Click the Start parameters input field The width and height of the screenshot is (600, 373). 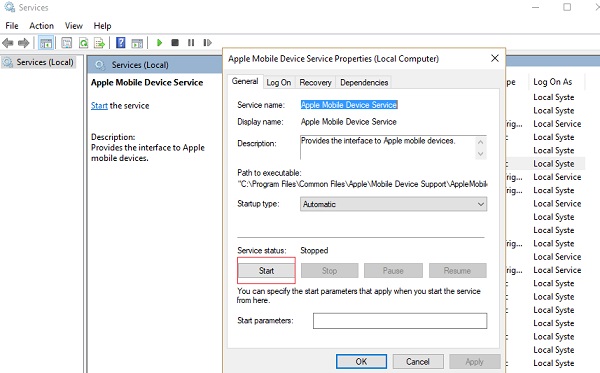tap(400, 321)
